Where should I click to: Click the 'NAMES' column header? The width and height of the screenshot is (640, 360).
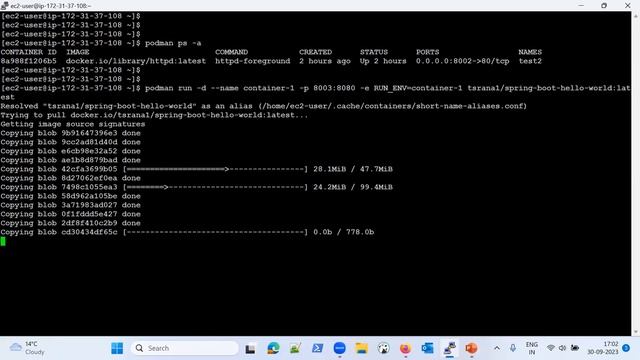530,52
